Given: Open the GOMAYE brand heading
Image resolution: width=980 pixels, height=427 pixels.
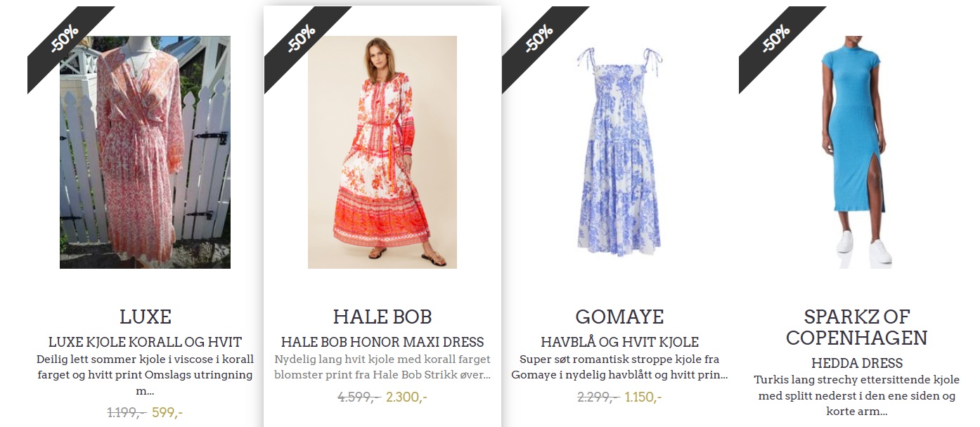Looking at the screenshot, I should click(619, 316).
